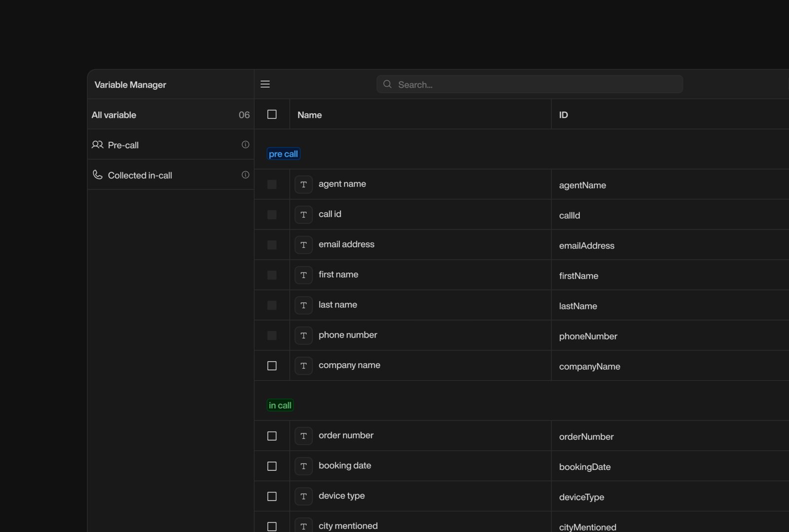Screen dimensions: 789x532
Task: Click the text type icon for phone number
Action: click(x=303, y=335)
